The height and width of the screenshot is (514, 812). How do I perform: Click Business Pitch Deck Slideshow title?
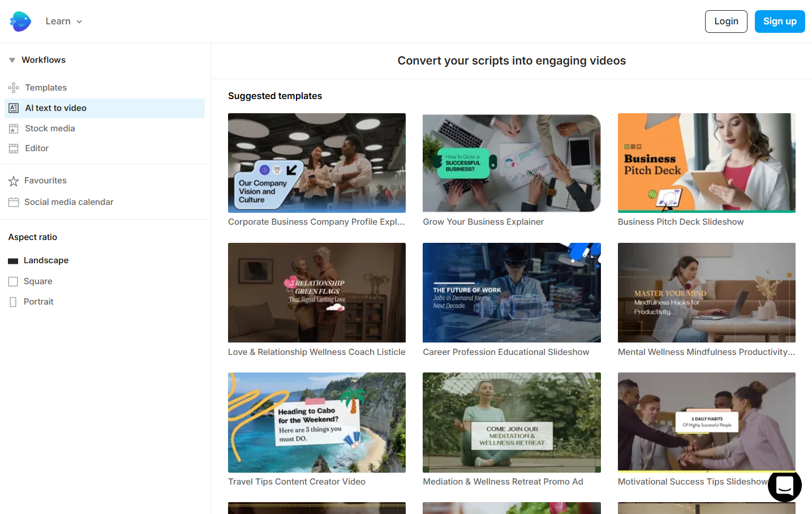coord(681,222)
